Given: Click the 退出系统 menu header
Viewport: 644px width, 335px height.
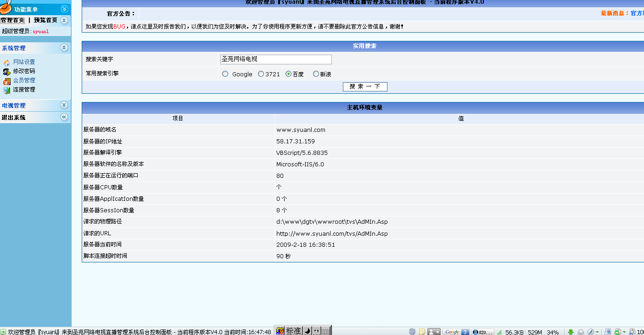Looking at the screenshot, I should point(35,117).
